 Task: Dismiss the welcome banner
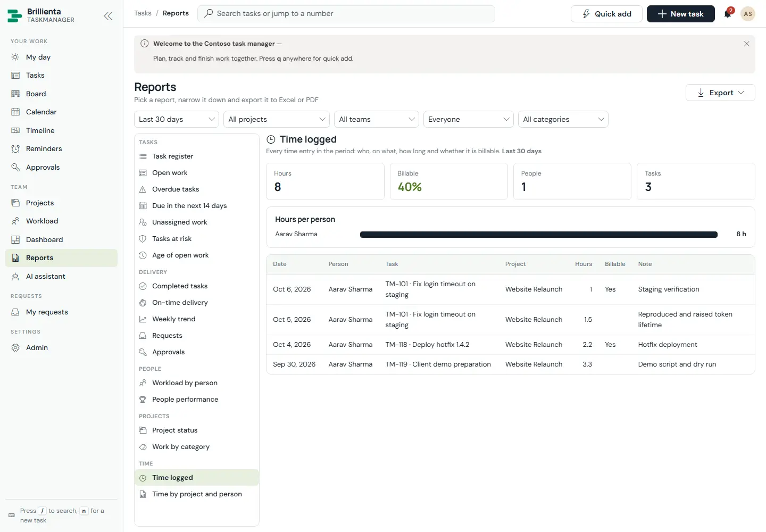click(746, 44)
